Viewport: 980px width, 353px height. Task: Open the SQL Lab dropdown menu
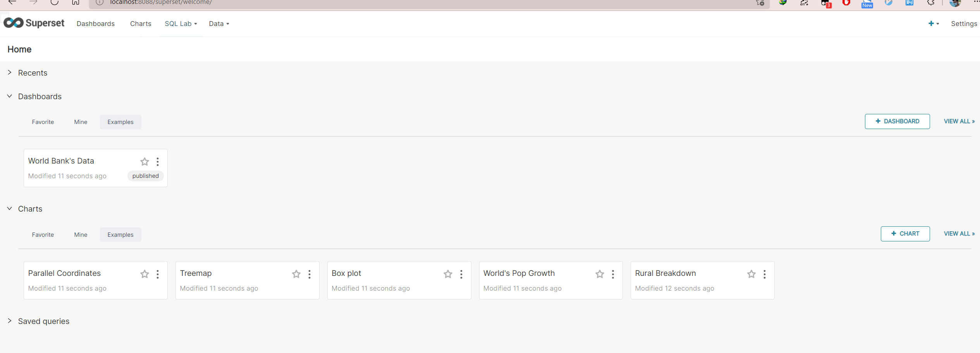coord(181,24)
